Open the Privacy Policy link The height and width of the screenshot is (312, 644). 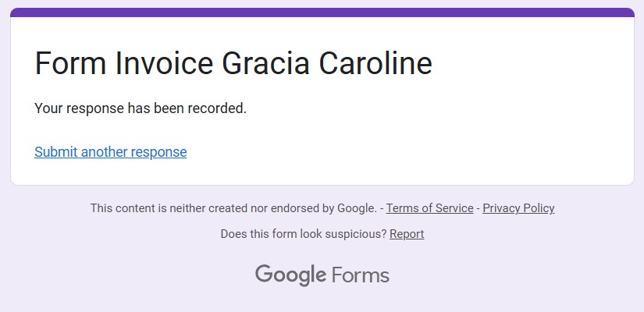(x=518, y=208)
